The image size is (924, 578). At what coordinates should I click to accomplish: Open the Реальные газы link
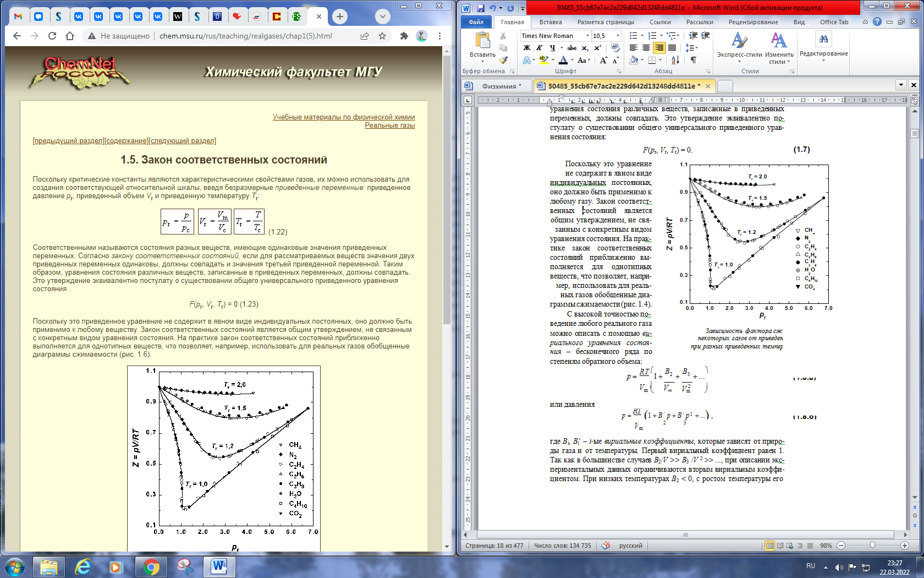click(x=390, y=126)
